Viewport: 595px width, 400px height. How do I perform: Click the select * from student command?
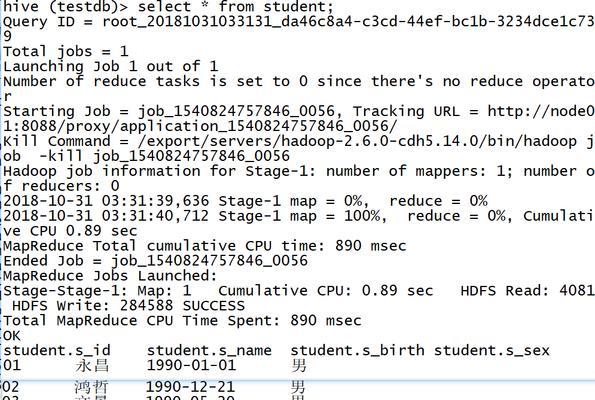pyautogui.click(x=236, y=7)
